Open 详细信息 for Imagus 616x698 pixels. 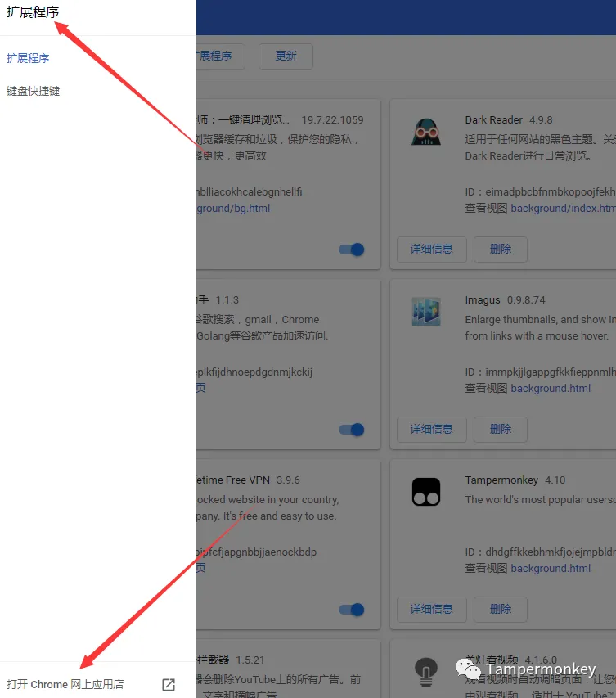pyautogui.click(x=431, y=429)
